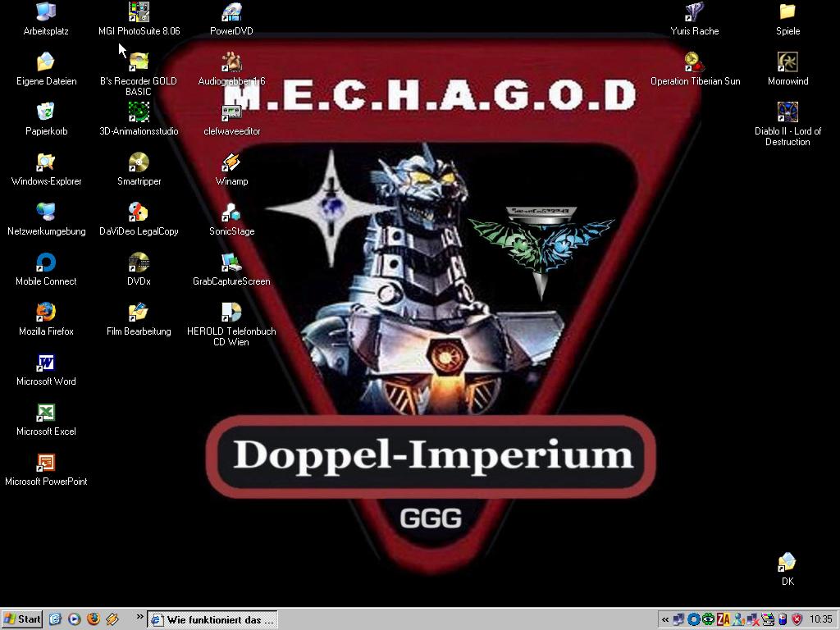Select the PowerDVD shortcut icon
The height and width of the screenshot is (630, 840).
231,12
